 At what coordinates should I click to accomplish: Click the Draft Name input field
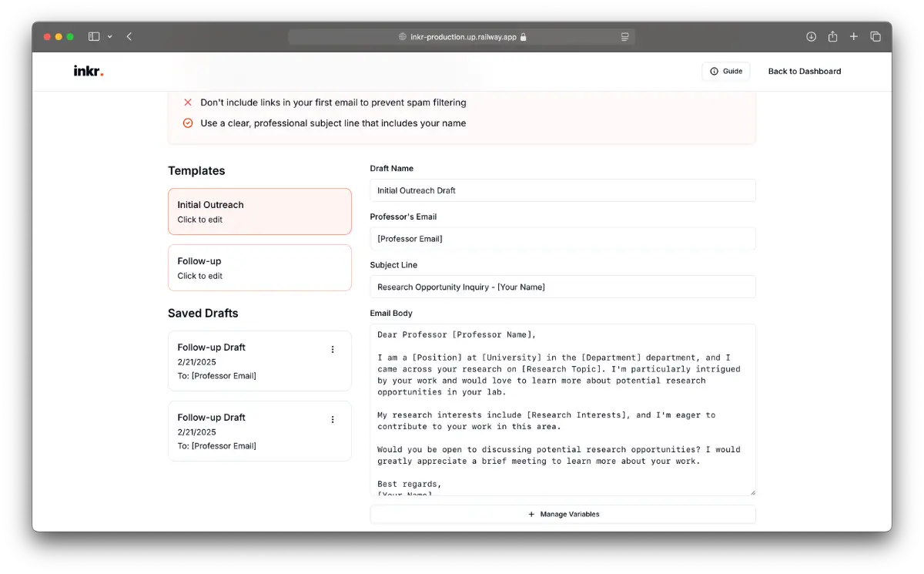[562, 190]
